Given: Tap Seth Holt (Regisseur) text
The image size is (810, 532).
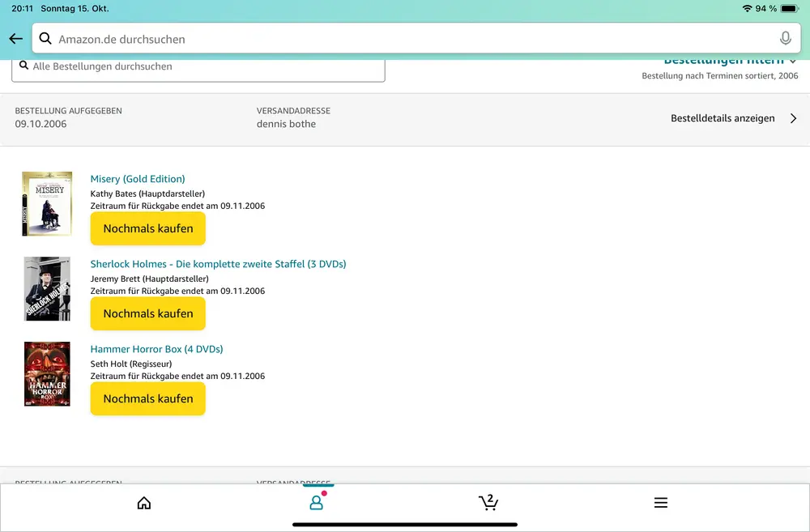Looking at the screenshot, I should coord(131,364).
